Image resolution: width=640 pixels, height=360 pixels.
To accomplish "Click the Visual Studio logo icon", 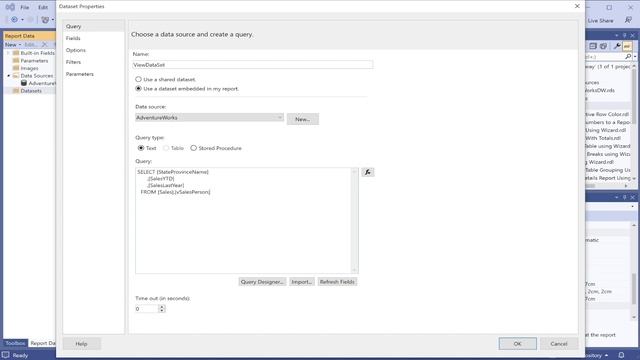I will pyautogui.click(x=10, y=7).
